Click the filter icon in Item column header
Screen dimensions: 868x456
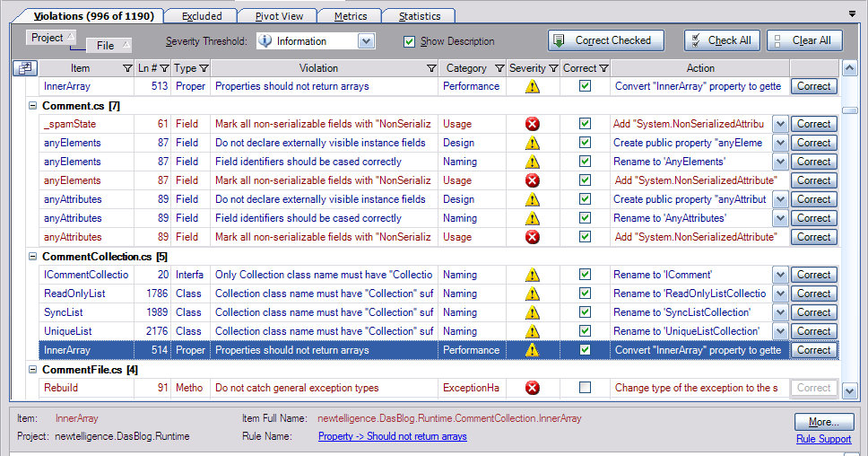(x=126, y=68)
